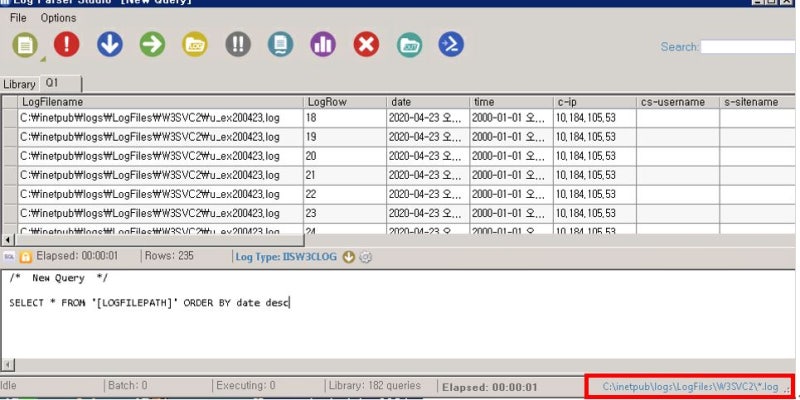800x400 pixels.
Task: Select the LogRow 23 cell
Action: (345, 213)
